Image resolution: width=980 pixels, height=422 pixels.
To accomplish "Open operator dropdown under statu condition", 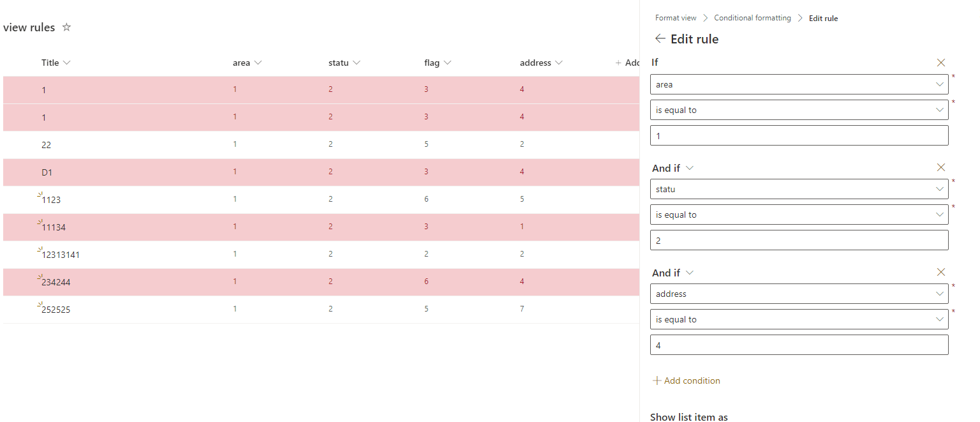I will tap(799, 215).
